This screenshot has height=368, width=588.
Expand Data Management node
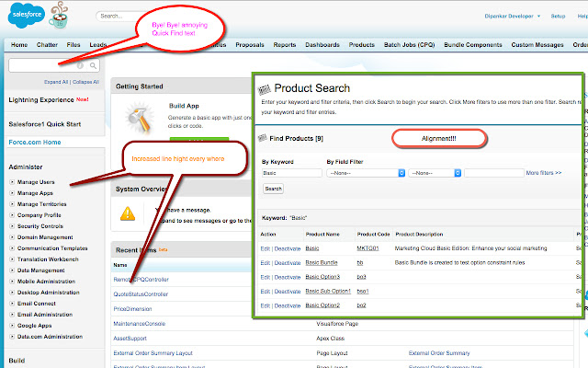click(12, 270)
